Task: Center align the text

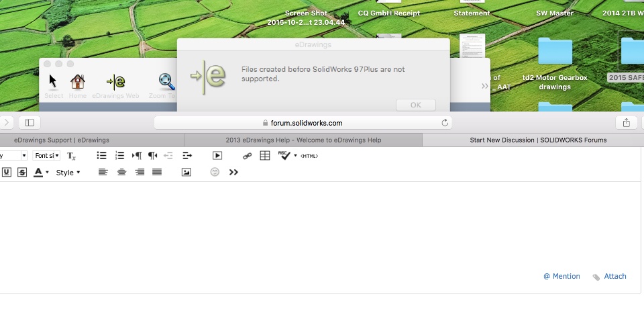Action: click(x=121, y=172)
